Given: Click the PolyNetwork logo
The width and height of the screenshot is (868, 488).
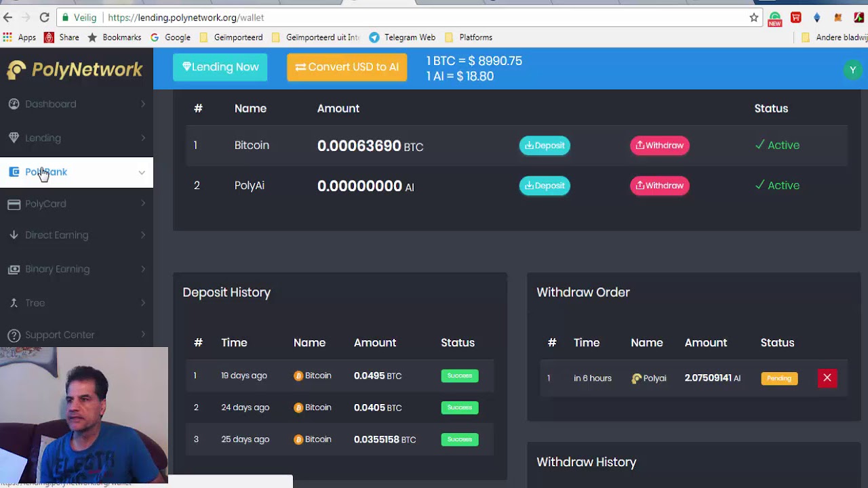Looking at the screenshot, I should [75, 69].
